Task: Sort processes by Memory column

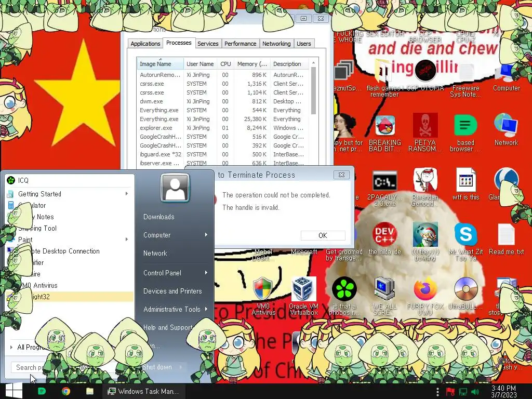Action: coord(252,64)
